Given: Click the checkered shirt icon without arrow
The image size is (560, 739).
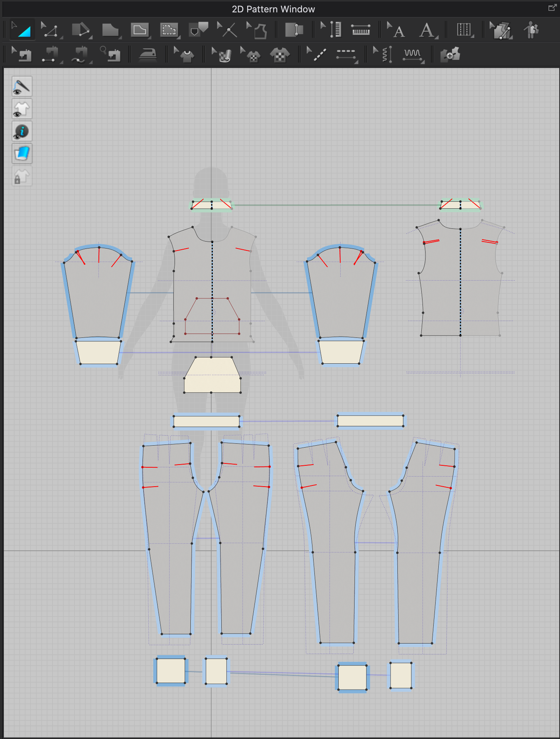Looking at the screenshot, I should click(x=280, y=54).
